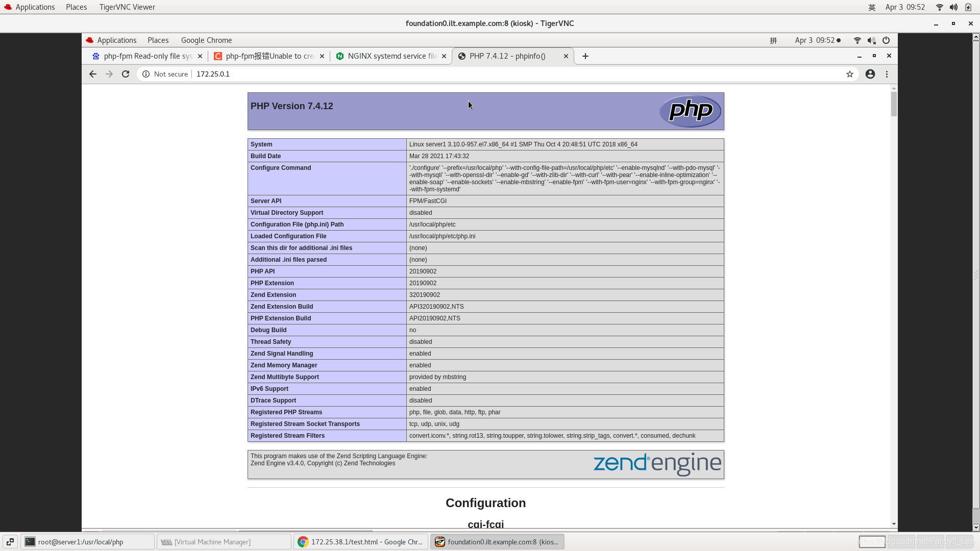The height and width of the screenshot is (551, 980).
Task: Toggle the Chrome profile/account icon
Action: pyautogui.click(x=870, y=74)
